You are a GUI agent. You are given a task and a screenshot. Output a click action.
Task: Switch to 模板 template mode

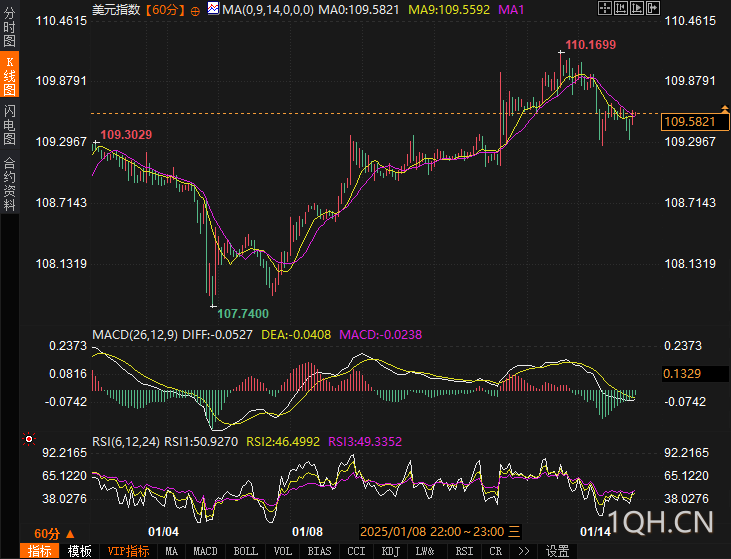(x=79, y=551)
